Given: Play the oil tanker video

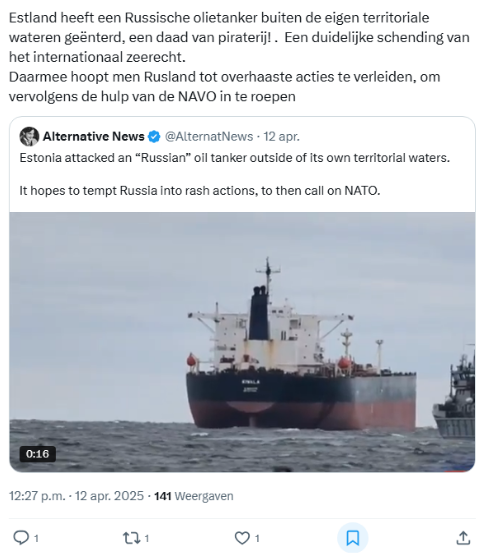Looking at the screenshot, I should point(242,342).
